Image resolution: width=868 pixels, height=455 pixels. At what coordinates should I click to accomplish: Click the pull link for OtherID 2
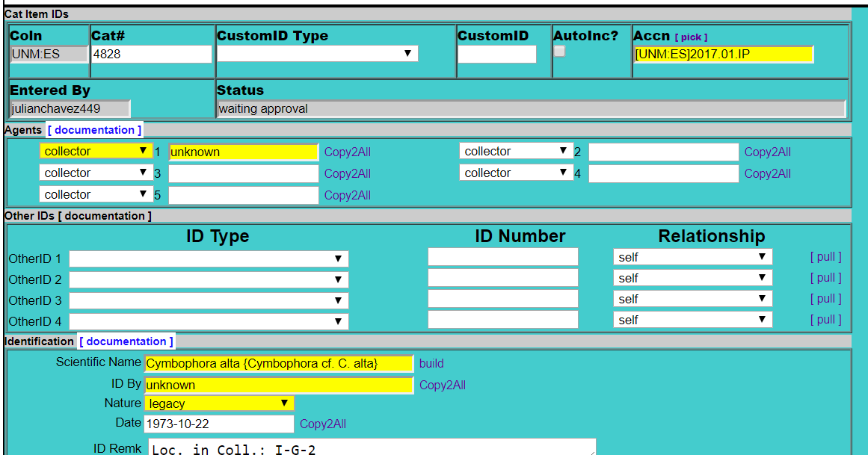pos(826,278)
